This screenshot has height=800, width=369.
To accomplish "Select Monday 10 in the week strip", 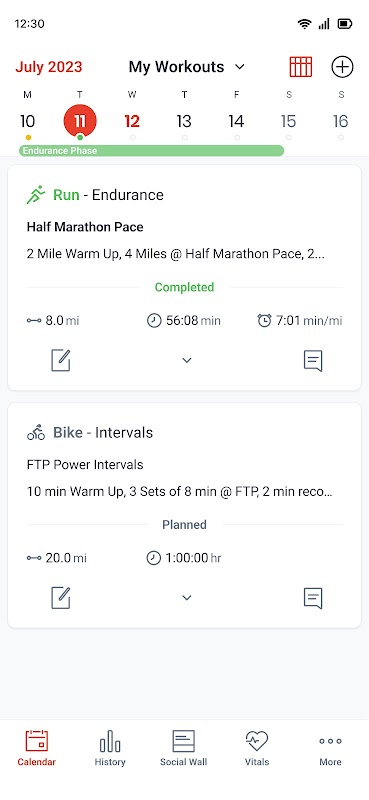I will 27,121.
